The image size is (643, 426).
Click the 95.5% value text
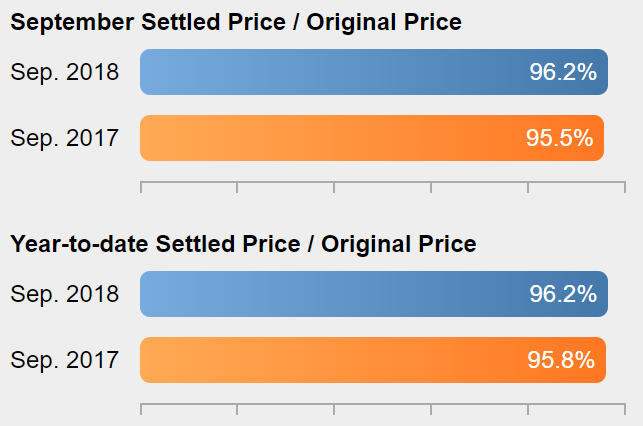(559, 138)
